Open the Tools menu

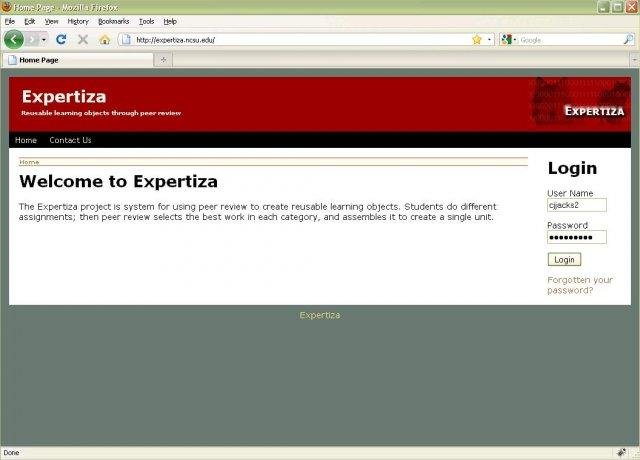147,22
